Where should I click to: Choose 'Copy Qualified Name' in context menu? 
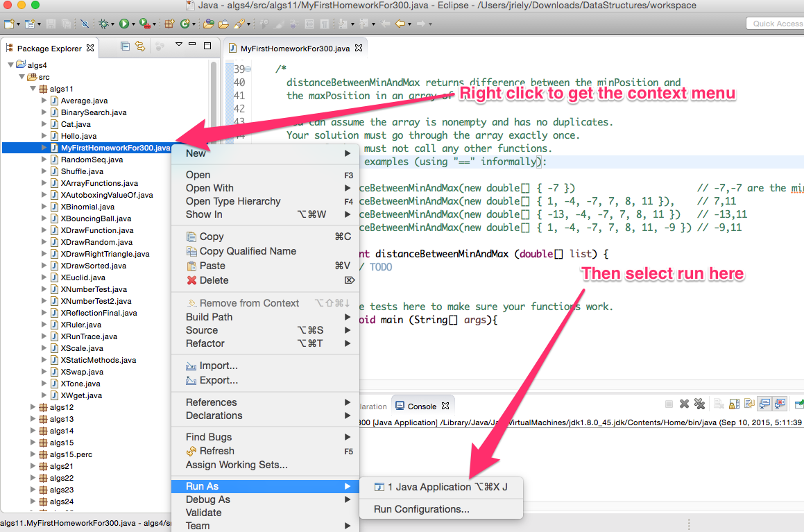[x=248, y=251]
